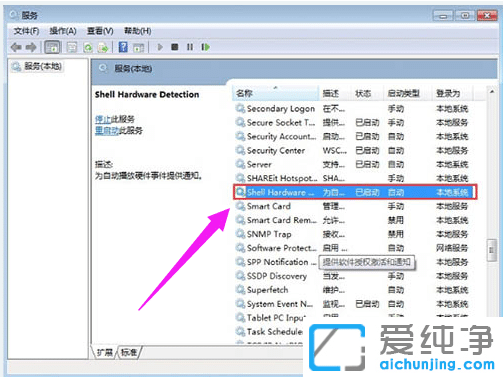Screen dimensions: 503x377
Task: Open the 查看(V) menu
Action: [100, 31]
